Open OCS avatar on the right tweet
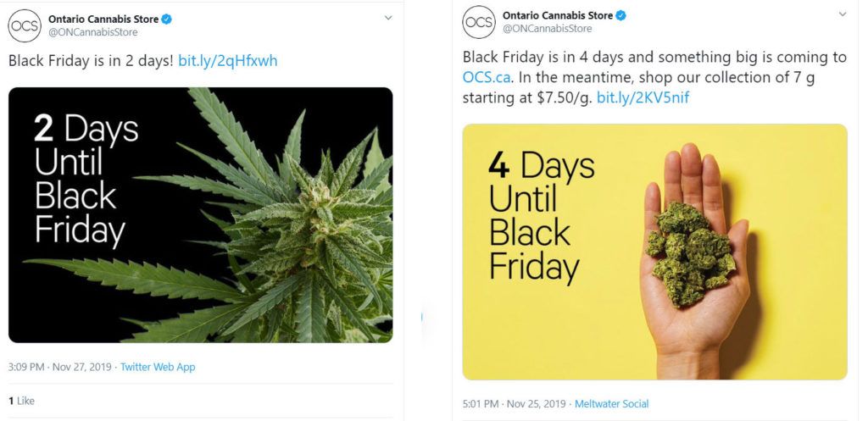Image resolution: width=868 pixels, height=421 pixels. click(479, 22)
